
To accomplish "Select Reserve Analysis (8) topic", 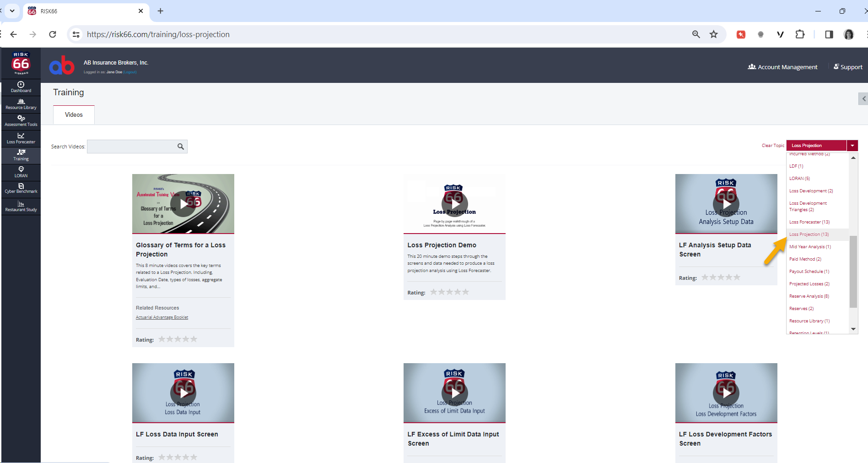I will (x=809, y=296).
